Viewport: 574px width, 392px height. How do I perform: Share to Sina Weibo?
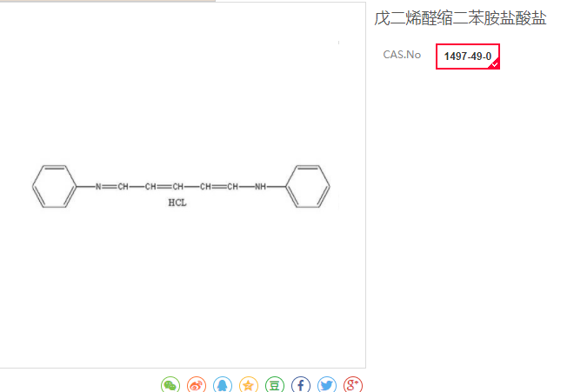click(197, 385)
